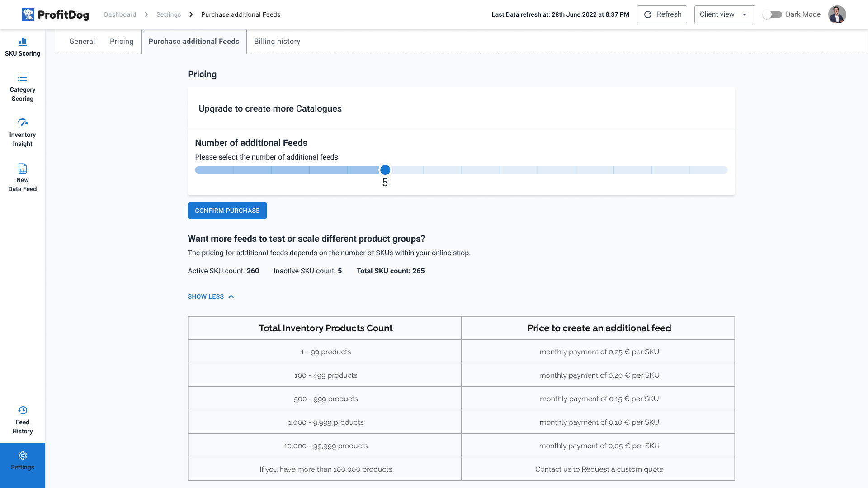Switch to the General tab
The height and width of the screenshot is (488, 868).
[x=82, y=42]
